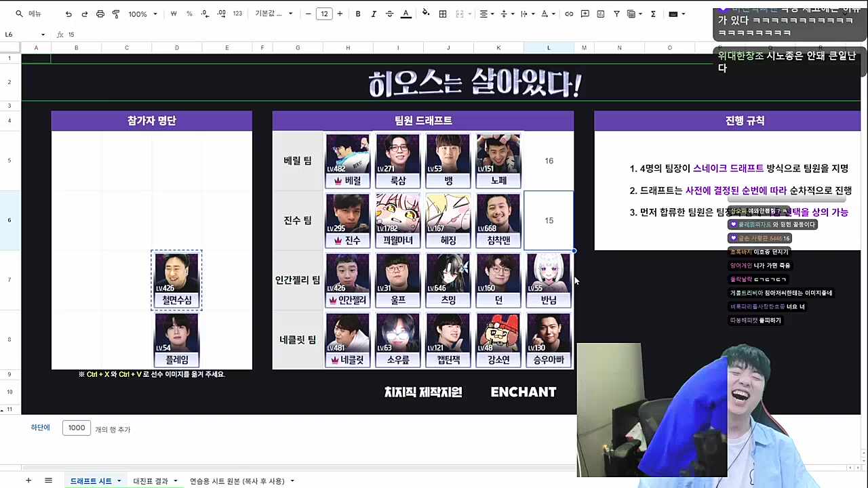
Task: Click the Insert comment icon
Action: click(585, 14)
